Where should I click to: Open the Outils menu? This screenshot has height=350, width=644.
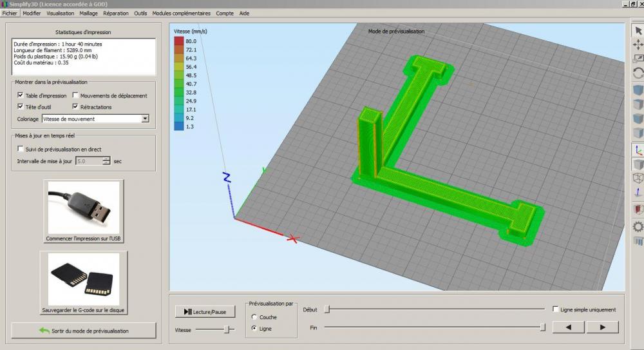tap(140, 13)
